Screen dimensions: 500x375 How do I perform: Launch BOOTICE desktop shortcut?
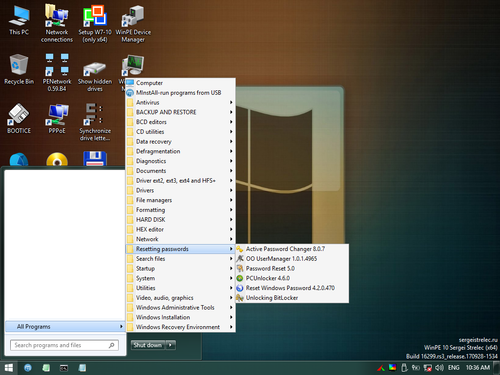coord(19,118)
